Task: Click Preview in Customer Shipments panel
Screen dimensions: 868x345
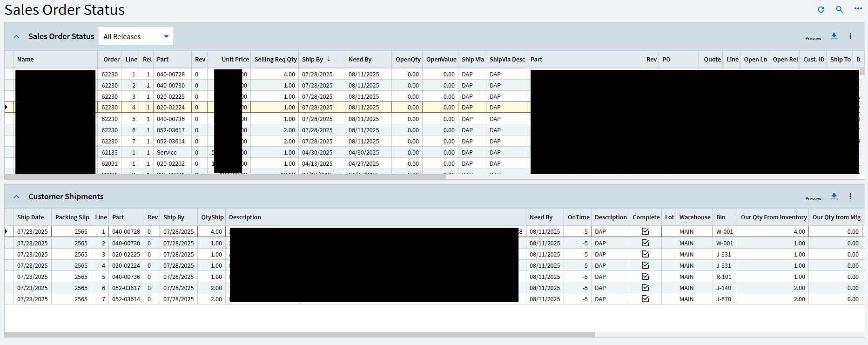Action: click(x=813, y=199)
